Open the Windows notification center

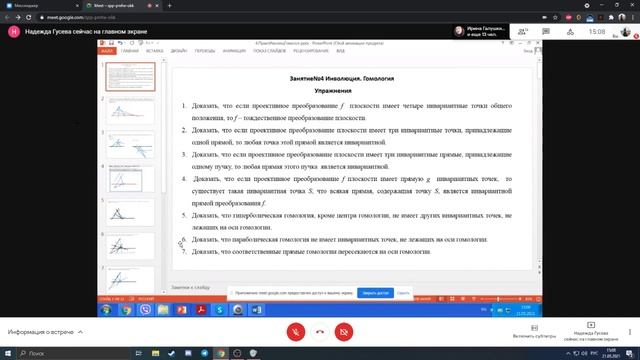[x=630, y=353]
